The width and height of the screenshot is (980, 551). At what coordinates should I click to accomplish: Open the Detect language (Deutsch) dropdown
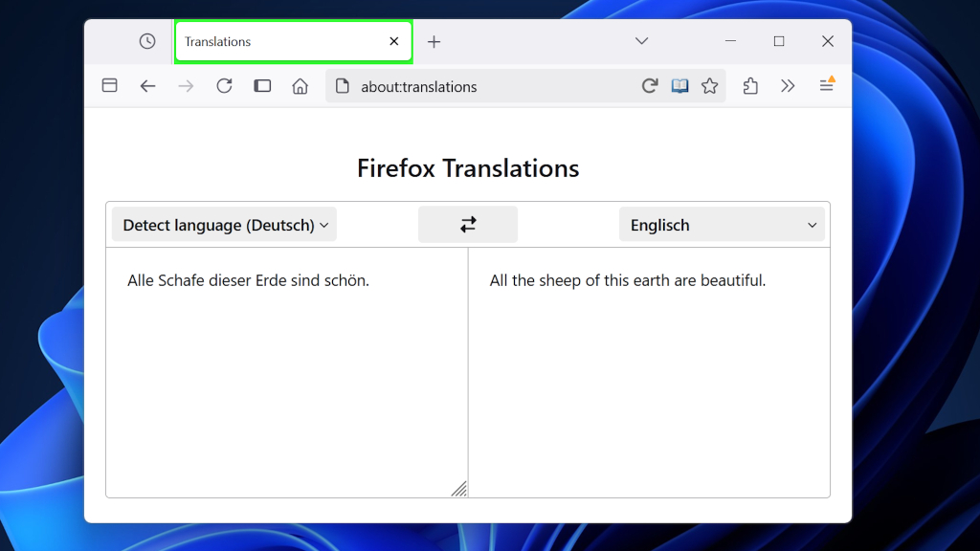pyautogui.click(x=223, y=224)
